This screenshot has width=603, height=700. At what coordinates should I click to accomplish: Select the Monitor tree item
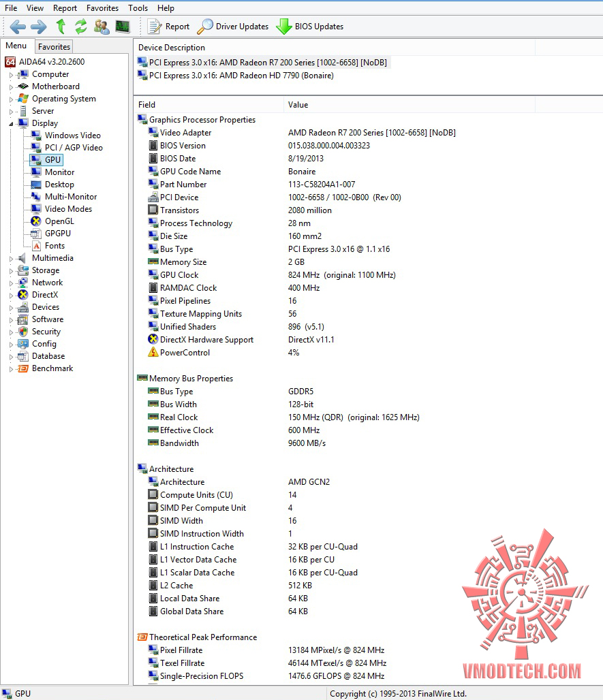point(52,172)
